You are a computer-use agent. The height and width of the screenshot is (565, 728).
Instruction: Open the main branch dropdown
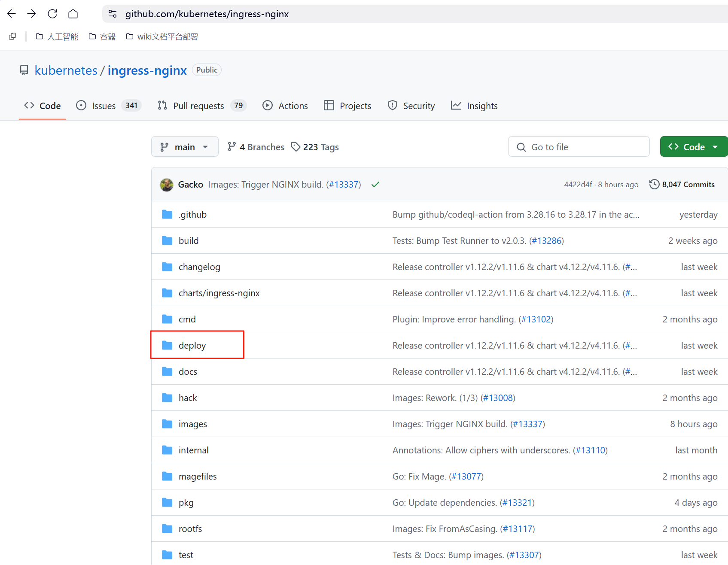[185, 147]
